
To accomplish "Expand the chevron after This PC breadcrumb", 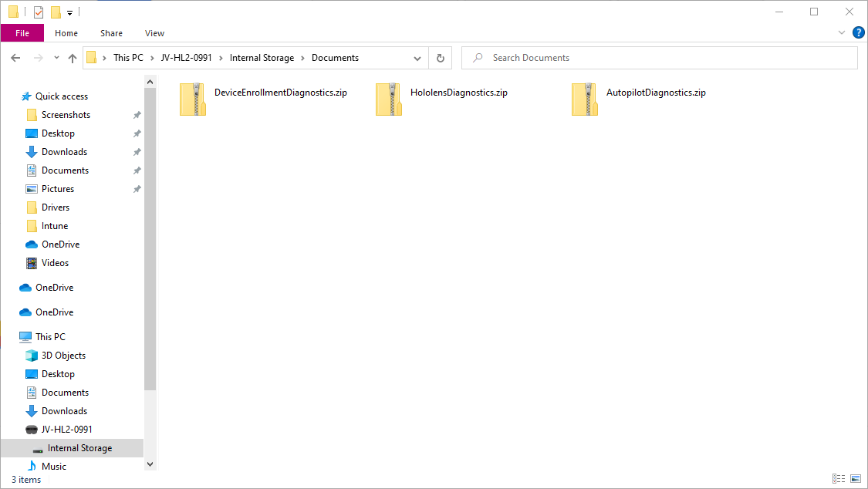I will pos(152,58).
